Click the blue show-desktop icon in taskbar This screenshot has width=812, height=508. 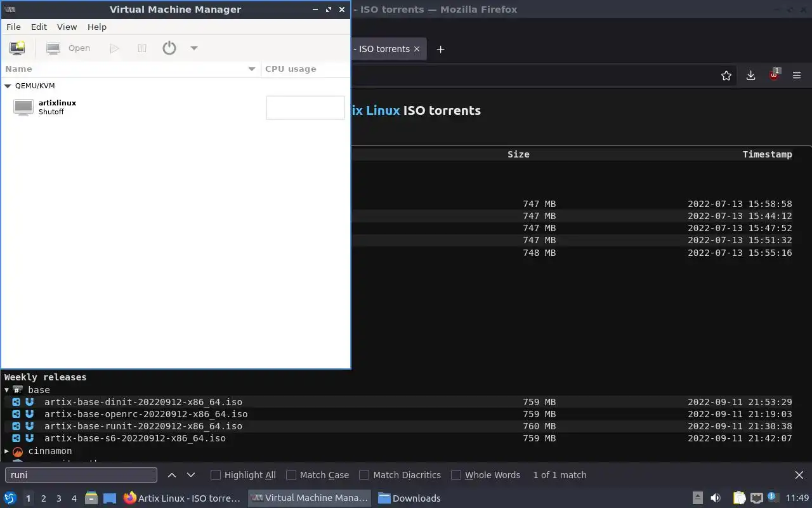(x=110, y=498)
